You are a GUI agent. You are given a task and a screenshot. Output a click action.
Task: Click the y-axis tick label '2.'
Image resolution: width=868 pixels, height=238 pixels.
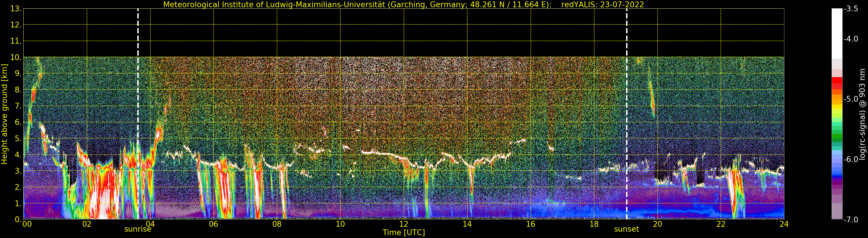tap(18, 187)
